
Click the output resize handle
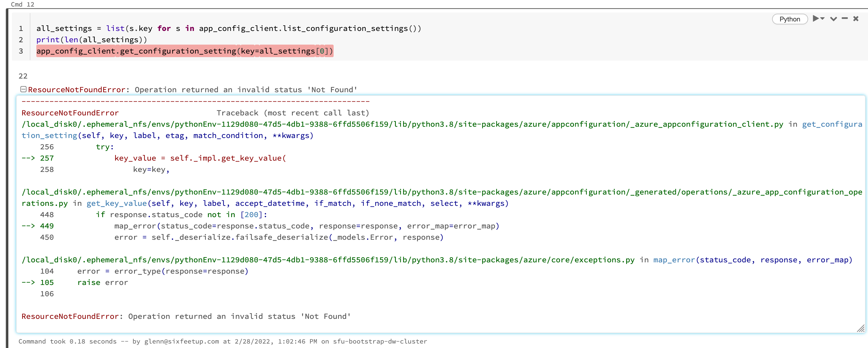click(860, 329)
